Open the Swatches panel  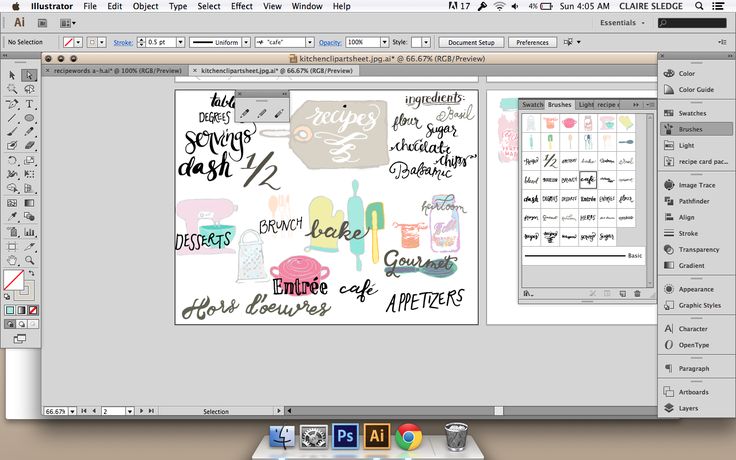pyautogui.click(x=692, y=114)
